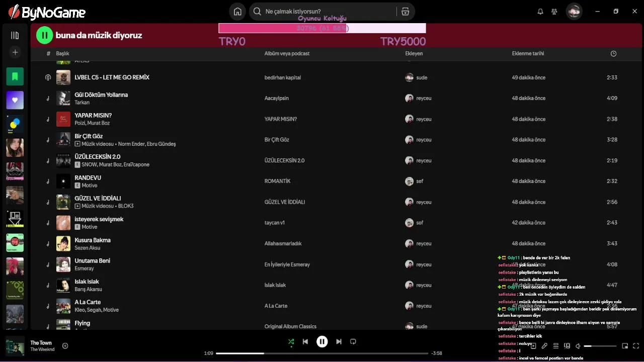644x362 pixels.
Task: Click the note icon on the Gül Döktüm Yollarına row
Action: tap(48, 99)
